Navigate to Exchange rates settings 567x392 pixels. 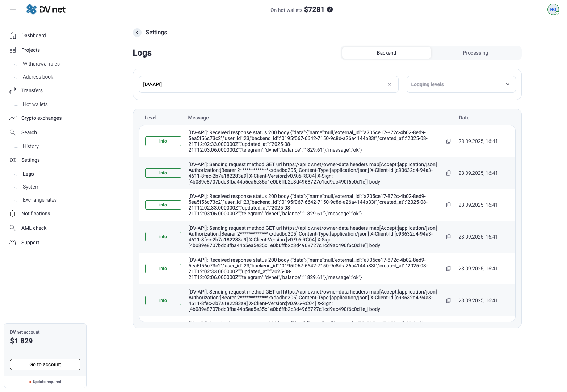click(x=40, y=200)
